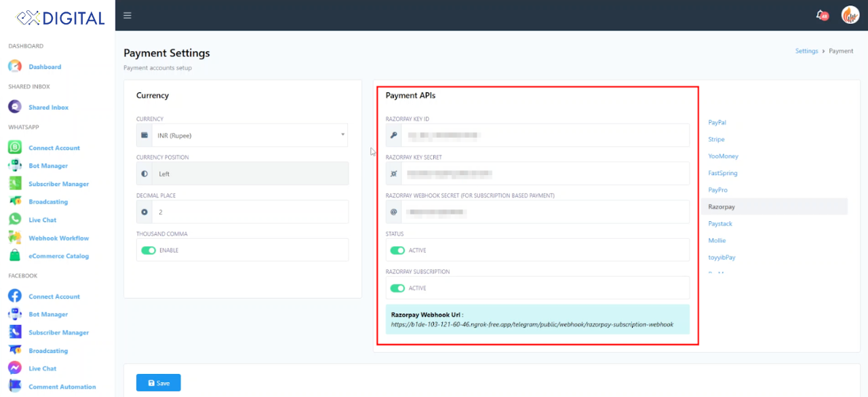Select FastSpring payment tab

click(x=723, y=173)
